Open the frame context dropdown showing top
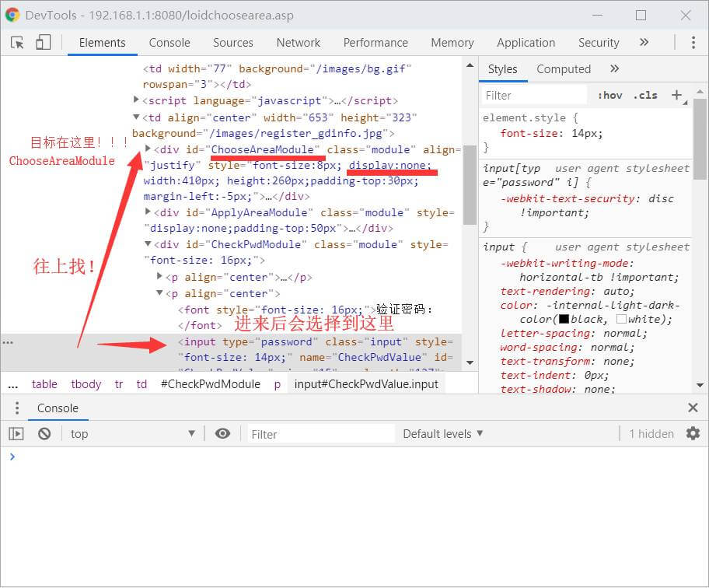The width and height of the screenshot is (709, 588). [124, 433]
